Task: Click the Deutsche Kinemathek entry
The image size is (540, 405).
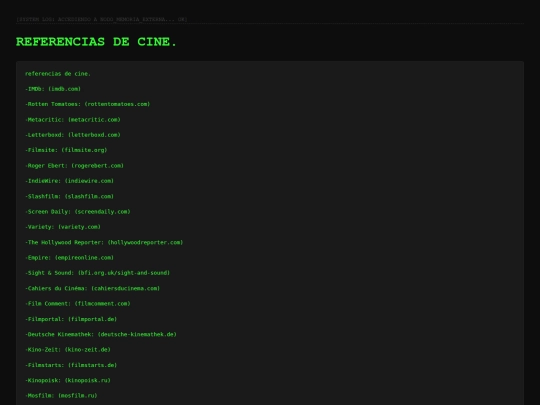Action: [x=101, y=334]
